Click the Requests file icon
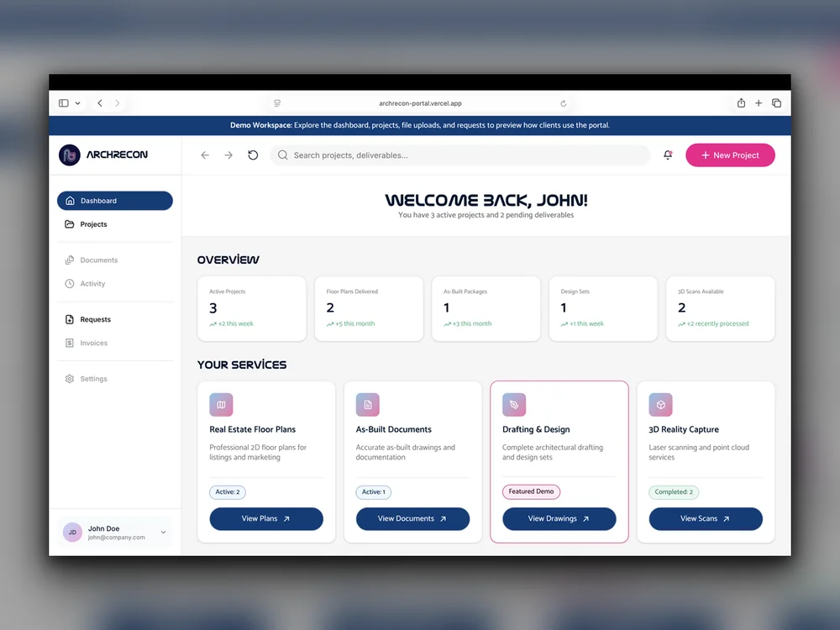 70,319
